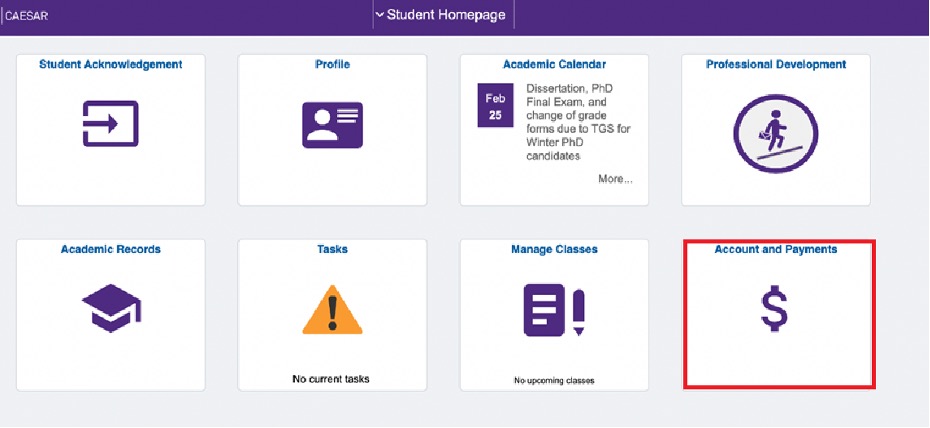Click the More... link in Academic Calendar
Image resolution: width=930 pixels, height=428 pixels.
click(615, 179)
